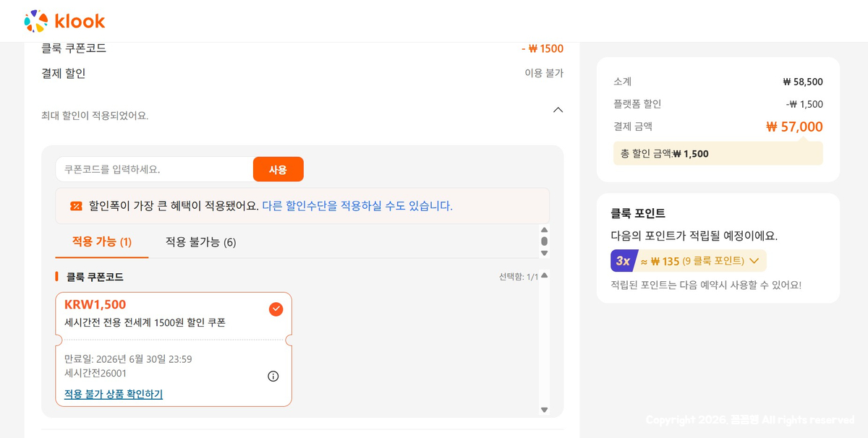Click the coupon list scroll-down arrow at bottom
Screen dimensions: 868x438
[545, 410]
